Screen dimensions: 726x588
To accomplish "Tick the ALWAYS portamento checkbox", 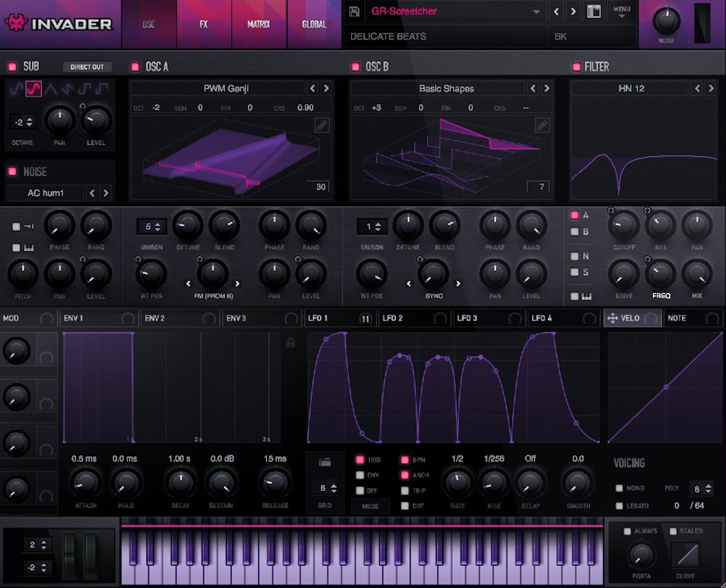I will [627, 531].
